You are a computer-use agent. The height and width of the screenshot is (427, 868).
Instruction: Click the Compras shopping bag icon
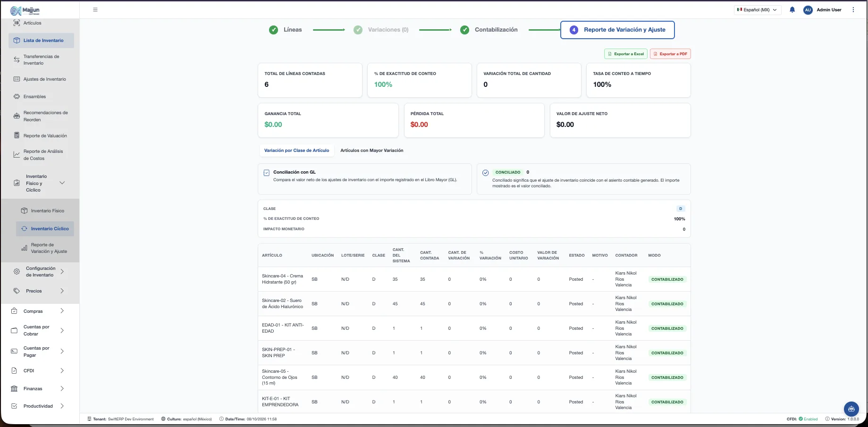[x=14, y=311]
